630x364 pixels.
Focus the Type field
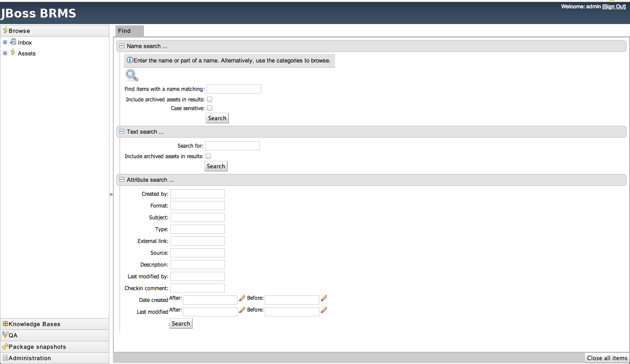pos(197,229)
